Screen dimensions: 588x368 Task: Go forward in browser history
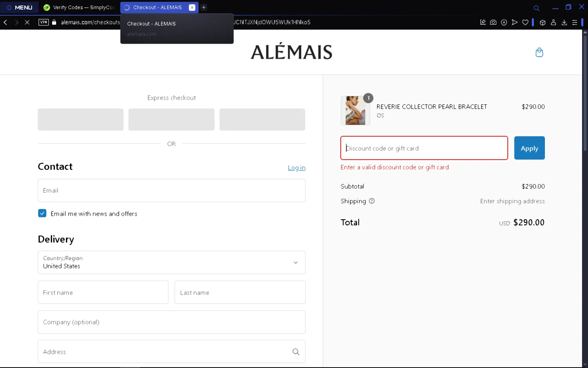click(x=16, y=22)
